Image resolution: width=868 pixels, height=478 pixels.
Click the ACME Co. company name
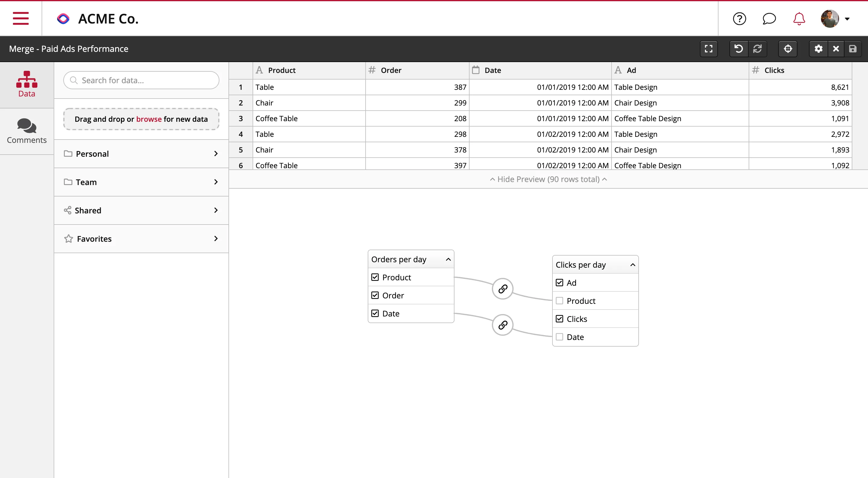click(x=108, y=19)
